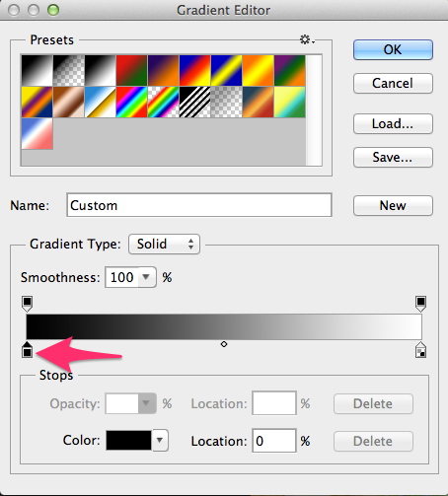
Task: Select the foreground-to-transparent checkered preset
Action: click(68, 71)
